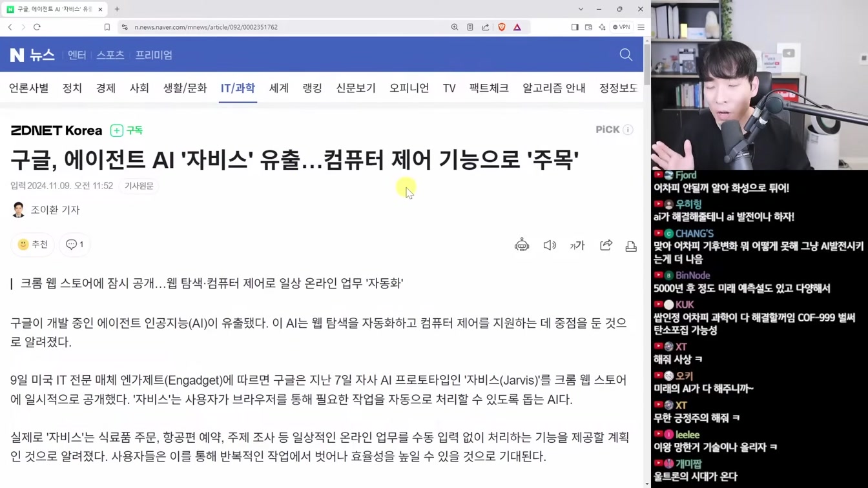The image size is (868, 488).
Task: Click the VPN button in the toolbar
Action: (621, 27)
